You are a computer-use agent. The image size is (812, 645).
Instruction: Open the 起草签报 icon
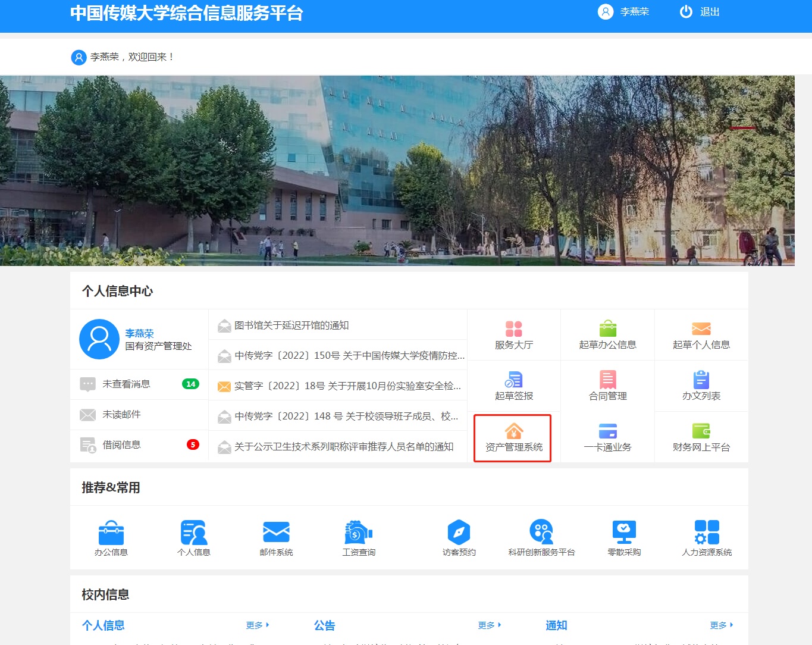[512, 386]
